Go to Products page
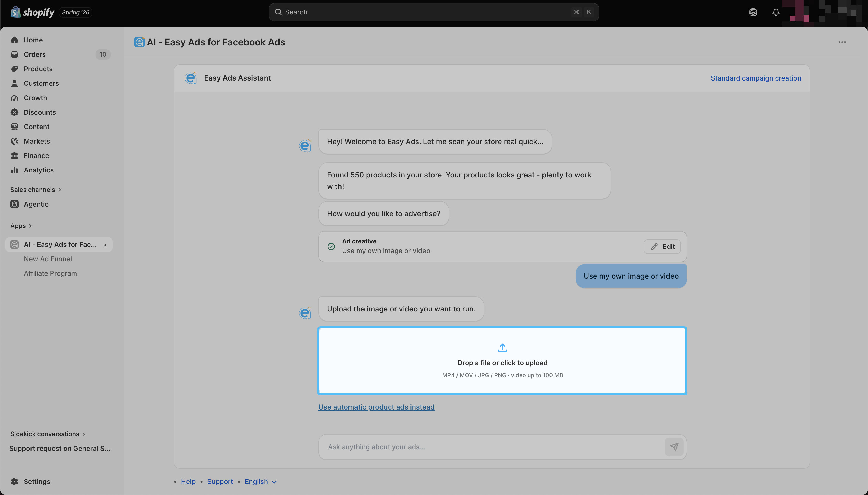Image resolution: width=868 pixels, height=495 pixels. tap(59, 69)
